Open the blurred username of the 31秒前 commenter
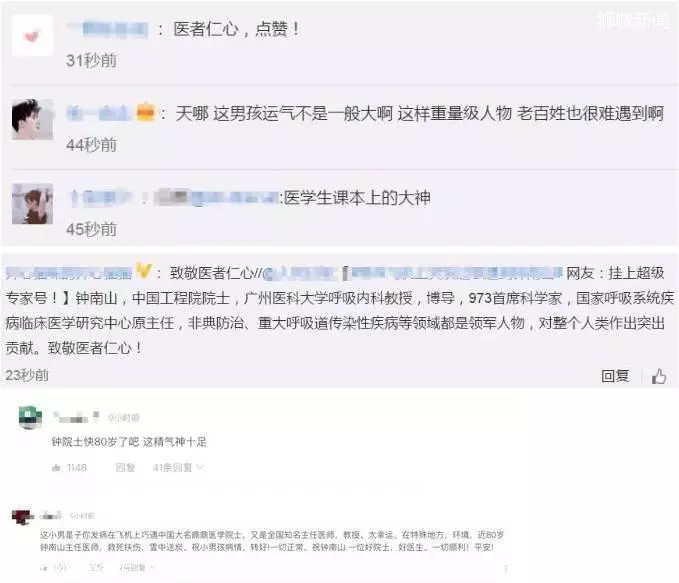 click(x=108, y=29)
